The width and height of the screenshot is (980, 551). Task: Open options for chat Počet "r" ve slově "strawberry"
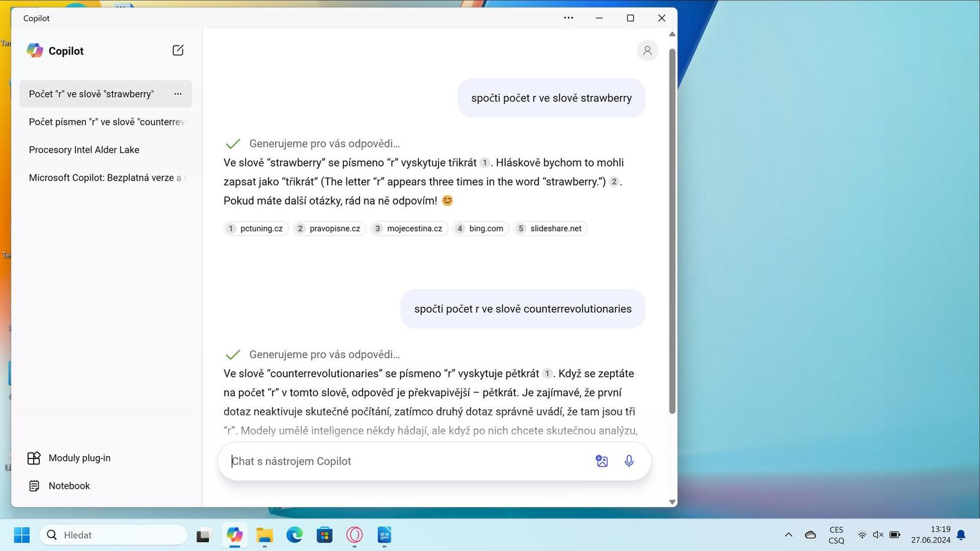coord(178,94)
